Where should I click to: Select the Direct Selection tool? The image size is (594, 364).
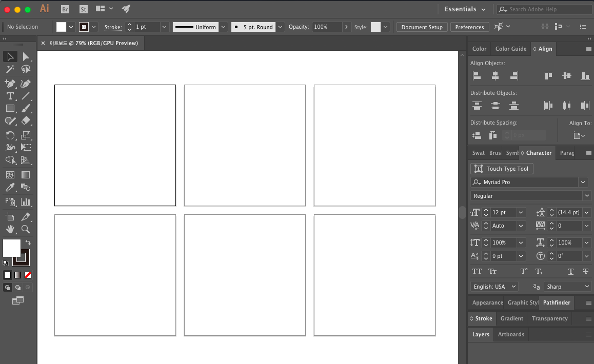(x=26, y=57)
